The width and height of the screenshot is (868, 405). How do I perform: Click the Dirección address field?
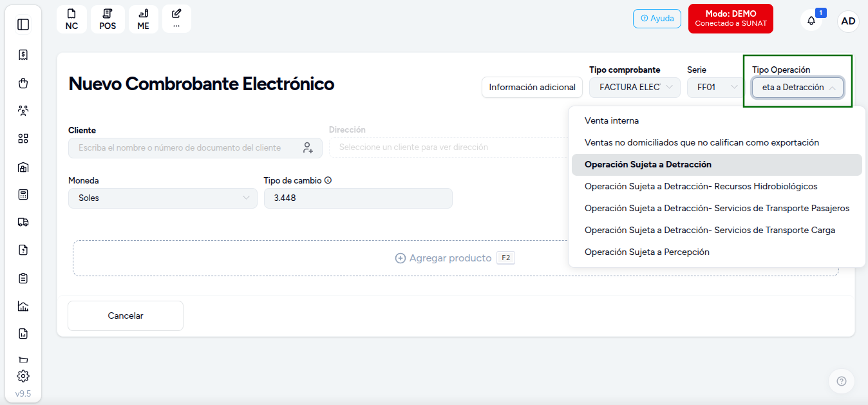click(449, 147)
